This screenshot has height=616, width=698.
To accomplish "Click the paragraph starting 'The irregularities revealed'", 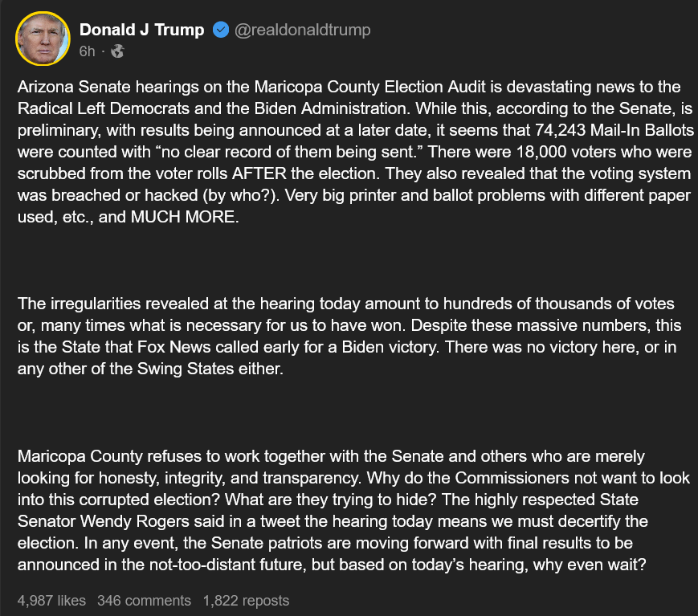I will click(x=349, y=336).
